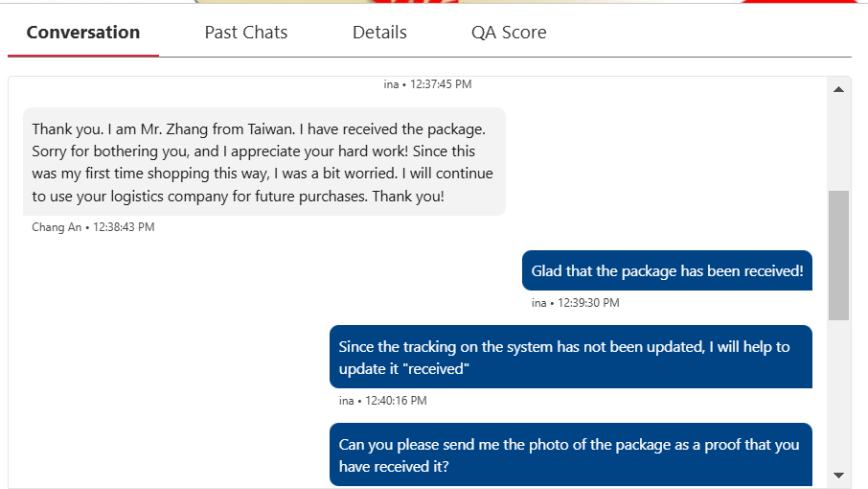Select the Details tab
The width and height of the screenshot is (868, 489).
point(379,33)
